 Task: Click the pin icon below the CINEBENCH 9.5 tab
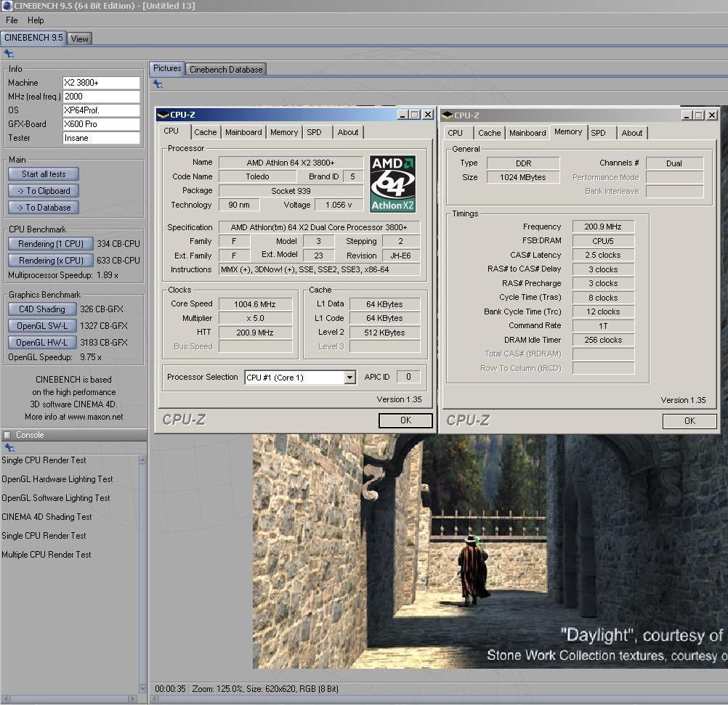click(9, 54)
